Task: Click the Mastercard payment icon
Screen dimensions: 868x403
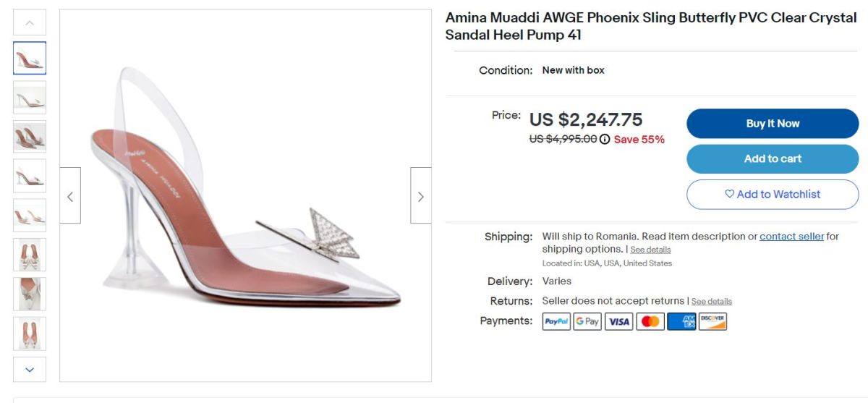Action: pyautogui.click(x=650, y=321)
